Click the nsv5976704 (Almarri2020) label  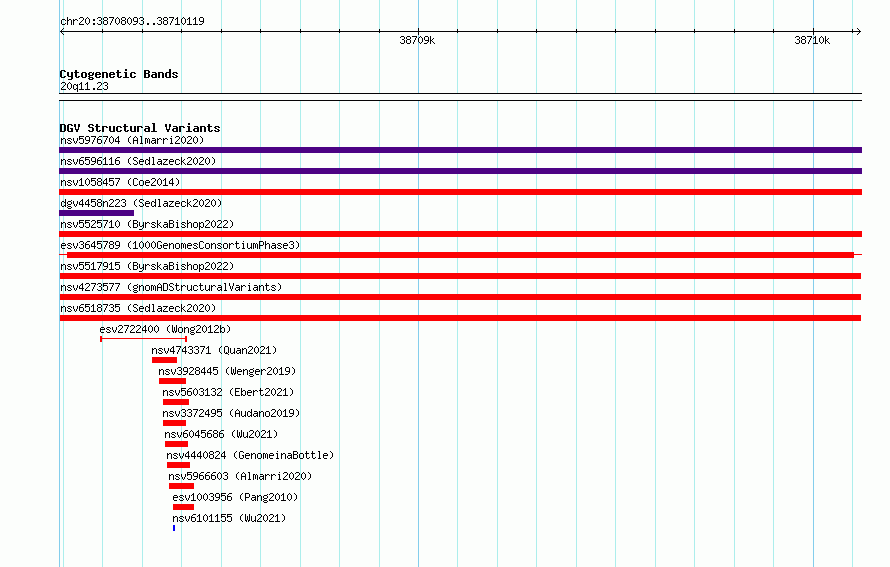[132, 140]
